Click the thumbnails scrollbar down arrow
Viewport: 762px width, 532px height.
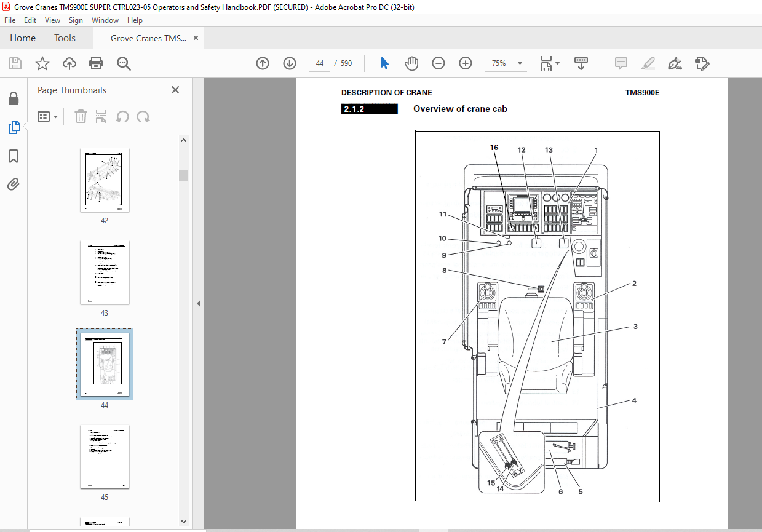[183, 522]
